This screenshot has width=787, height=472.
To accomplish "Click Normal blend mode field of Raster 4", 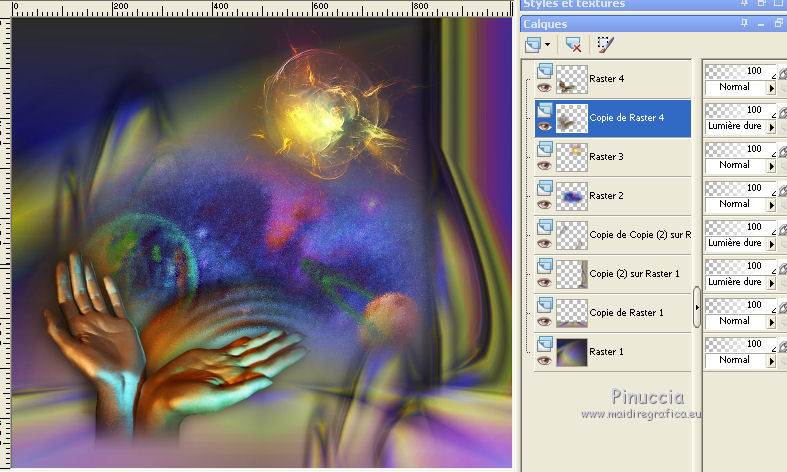I will 736,87.
